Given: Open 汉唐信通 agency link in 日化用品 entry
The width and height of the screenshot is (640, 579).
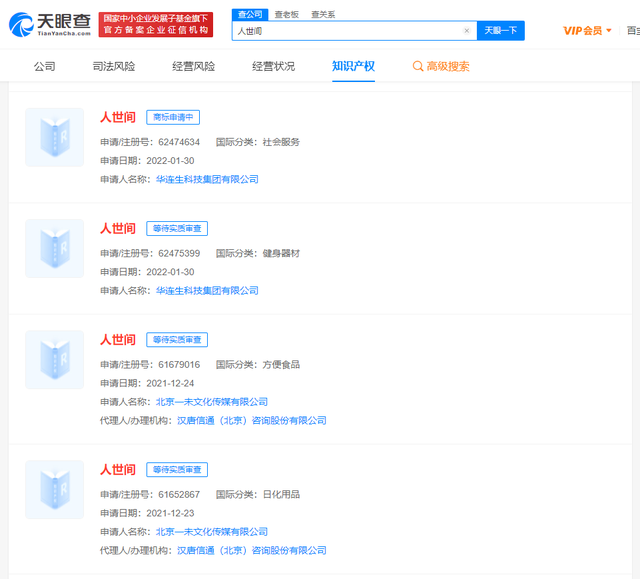Looking at the screenshot, I should (252, 550).
